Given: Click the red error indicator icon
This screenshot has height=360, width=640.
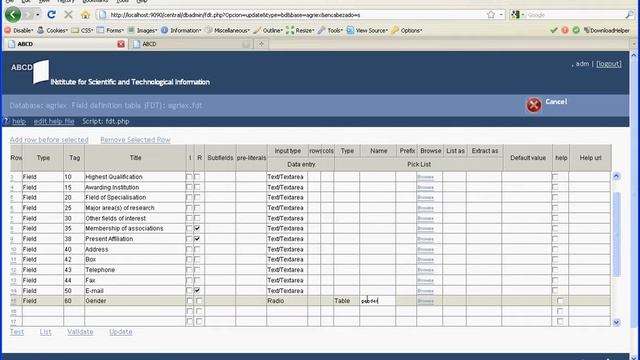Looking at the screenshot, I should point(565,30).
